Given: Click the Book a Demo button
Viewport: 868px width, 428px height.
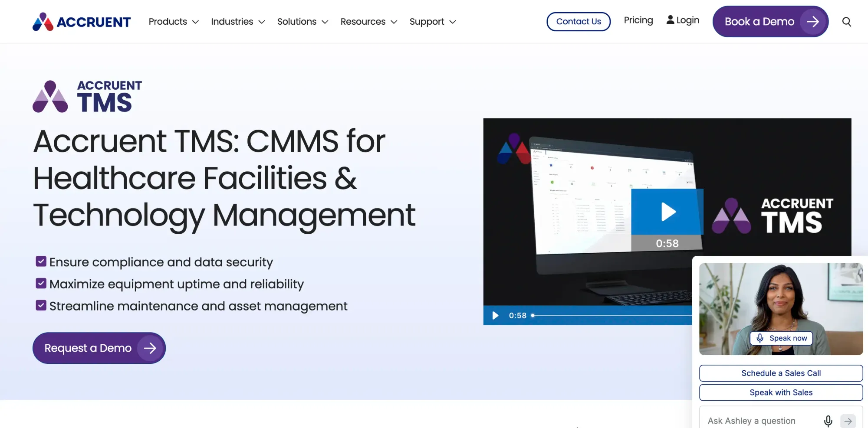Looking at the screenshot, I should click(x=770, y=22).
